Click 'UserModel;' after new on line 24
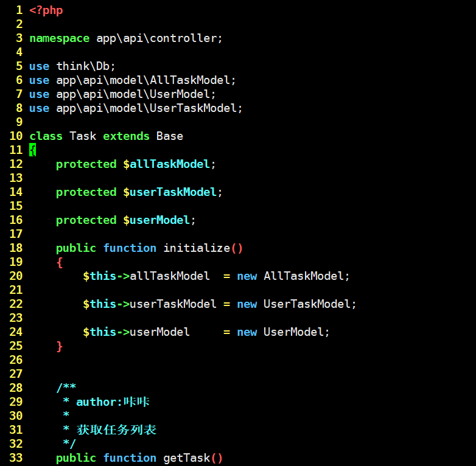Viewport: 476px width, 466px height. click(x=296, y=332)
